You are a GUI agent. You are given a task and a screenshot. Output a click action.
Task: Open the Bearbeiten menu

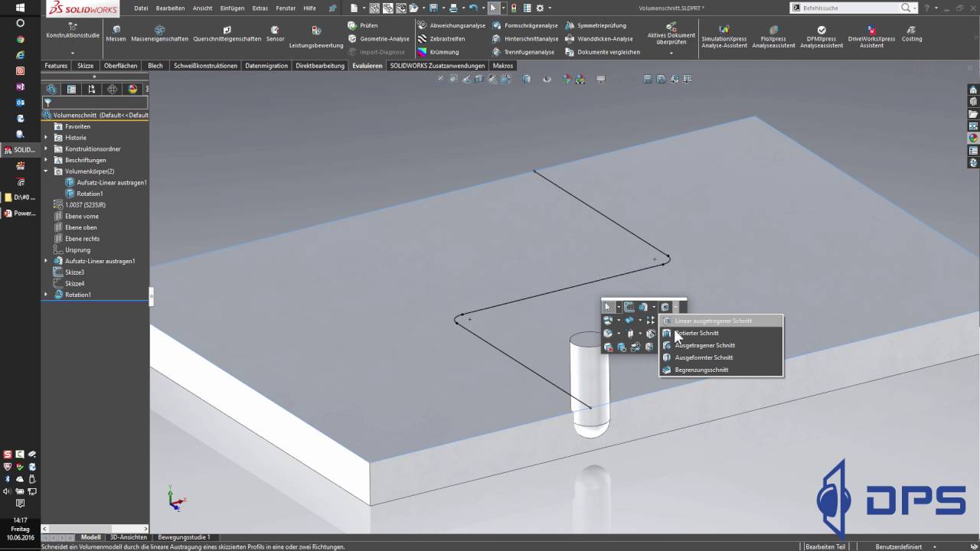[x=170, y=8]
